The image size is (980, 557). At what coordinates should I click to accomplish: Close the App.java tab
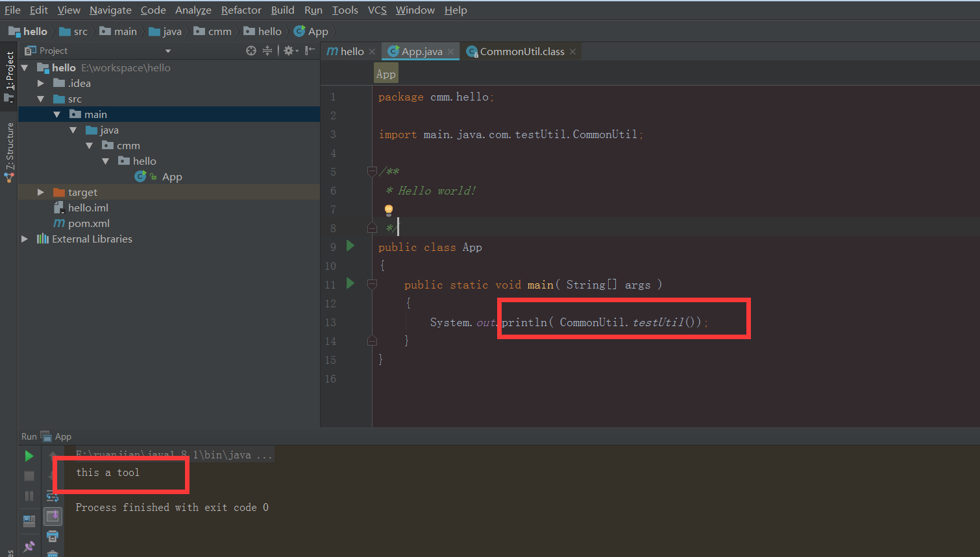450,52
